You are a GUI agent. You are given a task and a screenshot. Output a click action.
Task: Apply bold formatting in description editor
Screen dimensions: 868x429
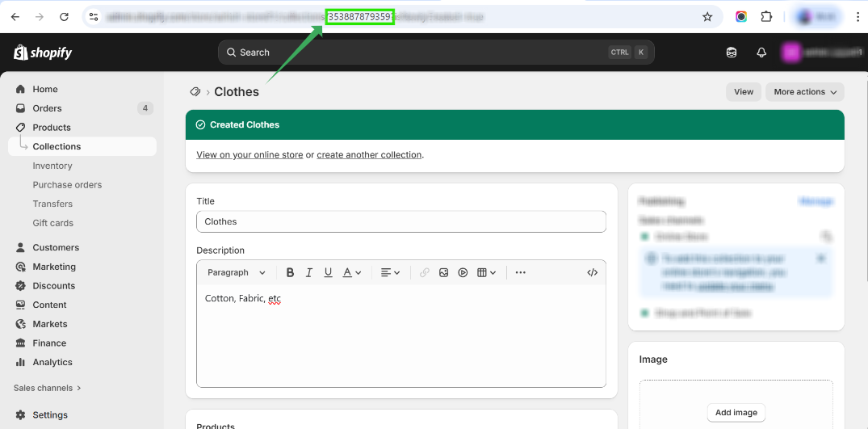pyautogui.click(x=290, y=272)
